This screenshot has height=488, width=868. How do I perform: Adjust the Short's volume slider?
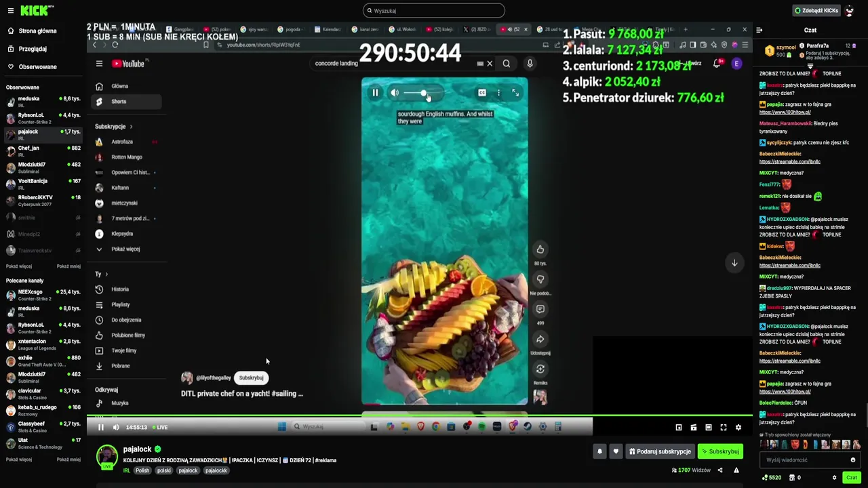(424, 93)
